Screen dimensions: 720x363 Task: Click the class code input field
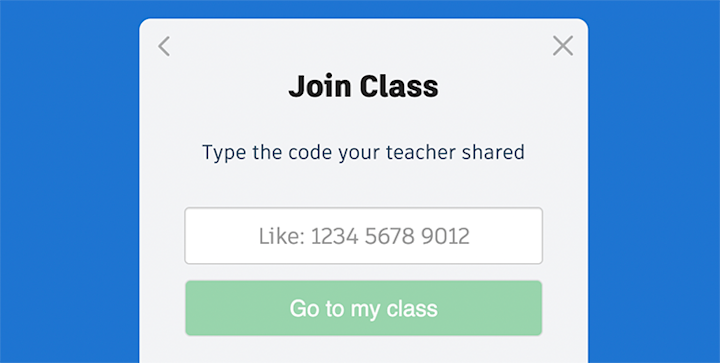[x=363, y=236]
